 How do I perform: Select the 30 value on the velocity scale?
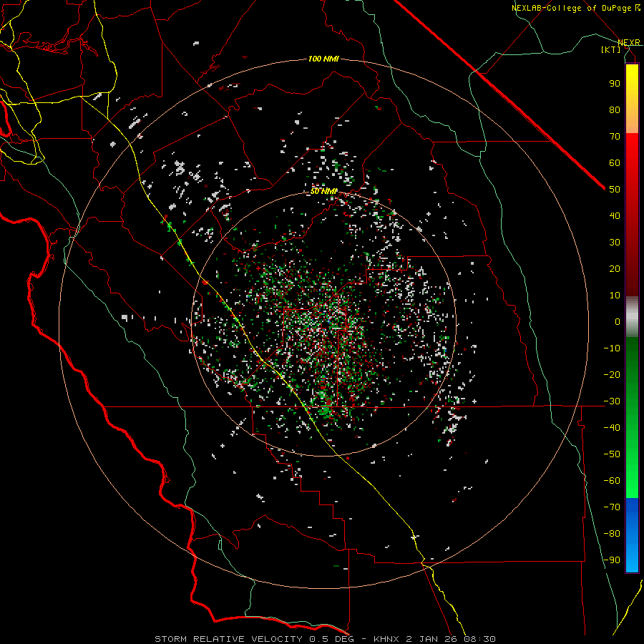click(x=615, y=243)
